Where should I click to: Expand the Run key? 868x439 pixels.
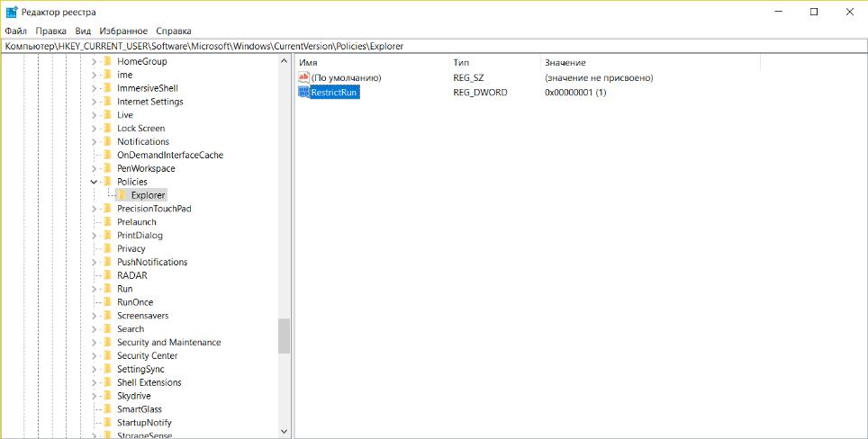94,289
